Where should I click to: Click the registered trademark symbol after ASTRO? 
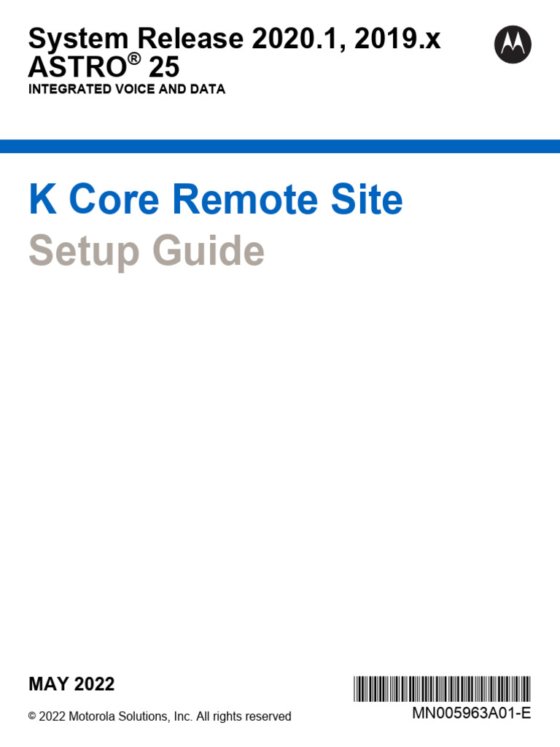click(x=133, y=61)
